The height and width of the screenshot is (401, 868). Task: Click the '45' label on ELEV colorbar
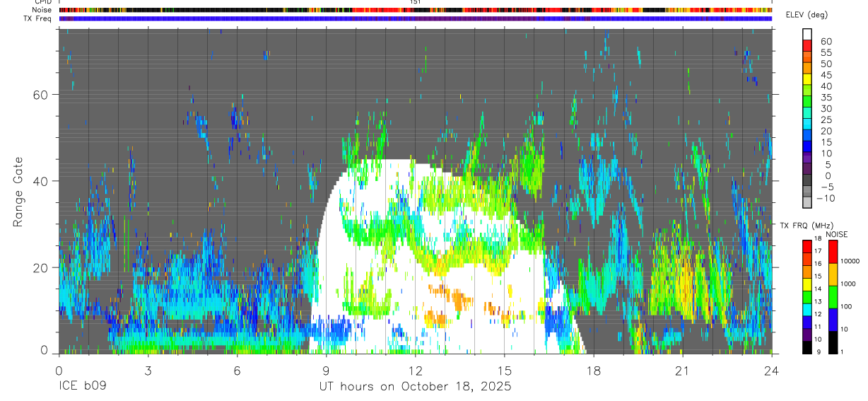pyautogui.click(x=826, y=75)
